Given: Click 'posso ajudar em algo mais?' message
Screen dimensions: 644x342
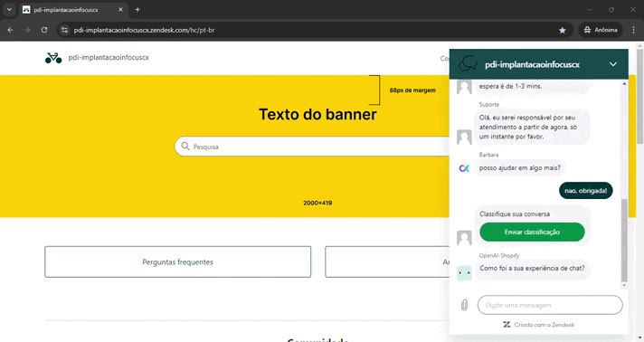Looking at the screenshot, I should [519, 167].
